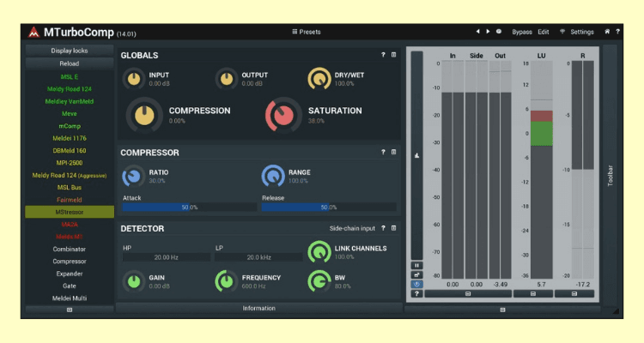The width and height of the screenshot is (644, 343).
Task: Click the INPUT gain knob
Action: [x=133, y=79]
